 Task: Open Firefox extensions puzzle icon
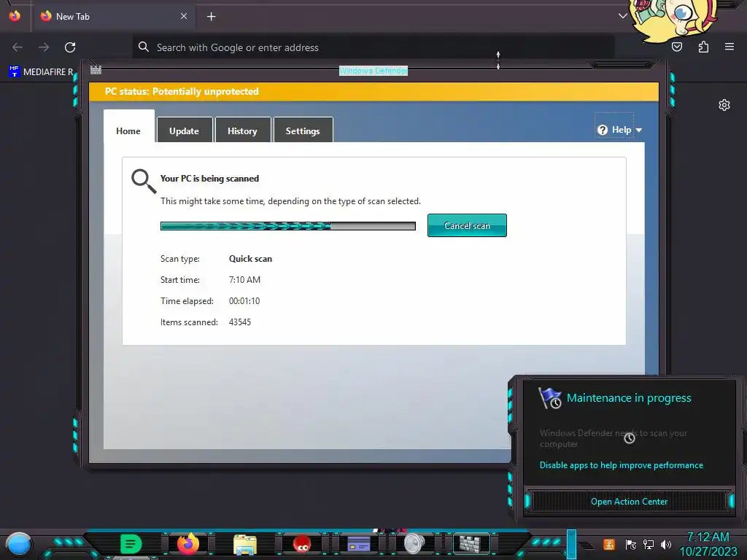coord(703,47)
